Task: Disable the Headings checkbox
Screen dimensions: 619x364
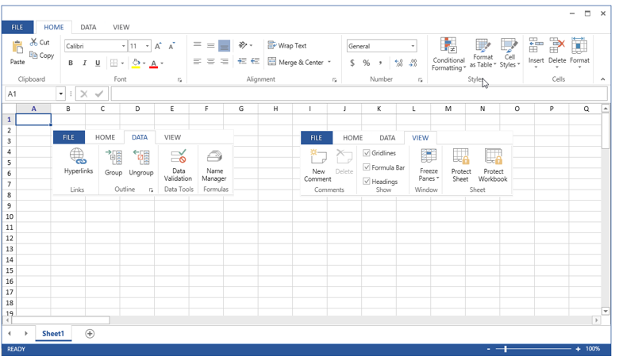Action: click(x=367, y=182)
